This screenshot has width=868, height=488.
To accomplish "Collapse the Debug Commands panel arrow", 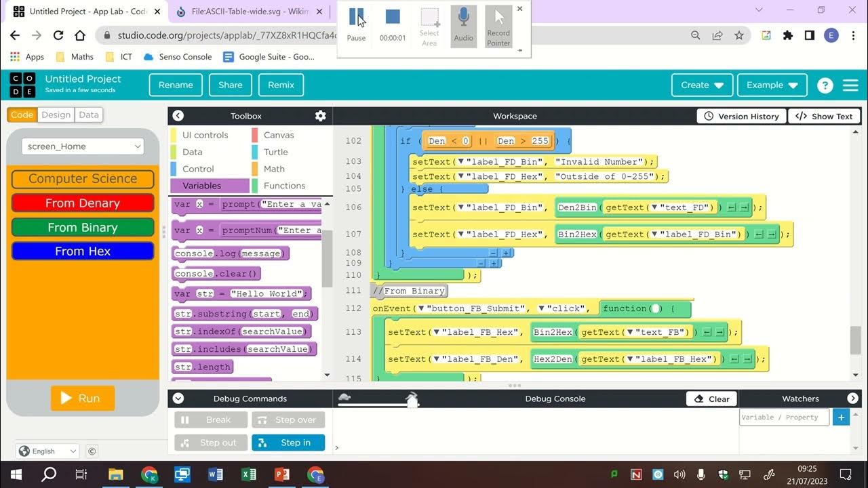I will tap(178, 399).
